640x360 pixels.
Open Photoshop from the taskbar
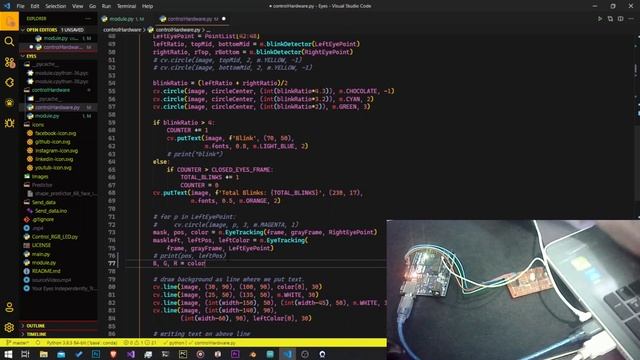click(96, 354)
